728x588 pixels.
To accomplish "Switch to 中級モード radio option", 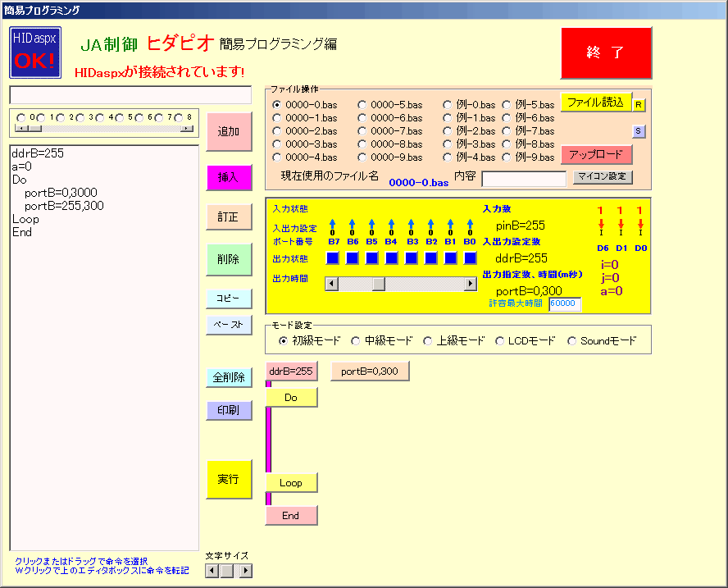I will click(x=356, y=340).
